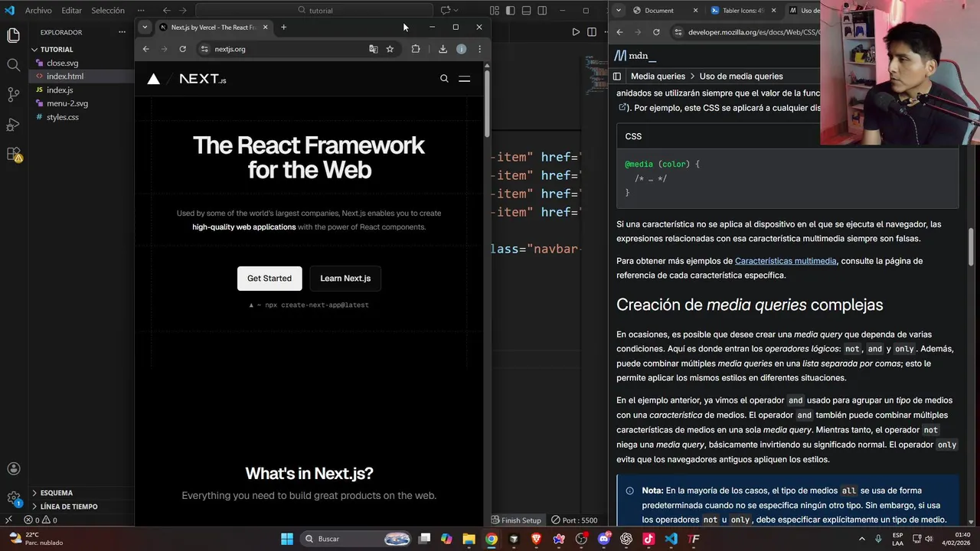Viewport: 980px width, 551px height.
Task: Expand the ESQUEMA section
Action: coord(57,493)
